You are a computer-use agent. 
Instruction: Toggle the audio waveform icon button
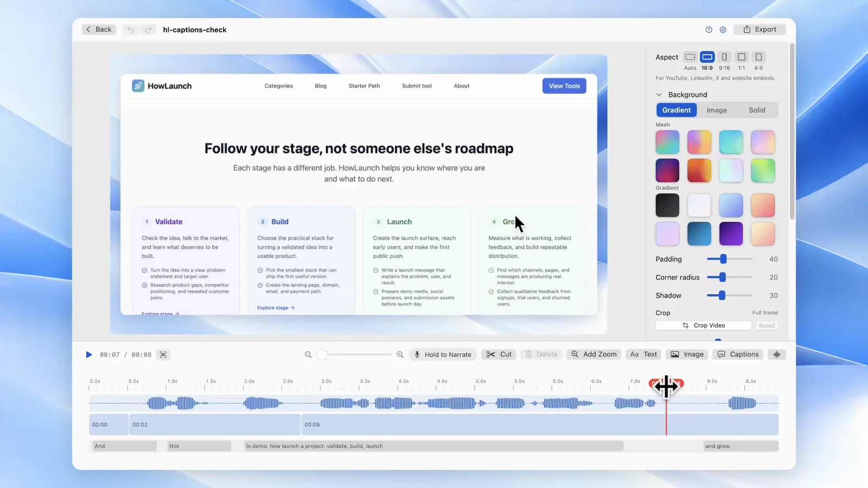tap(777, 355)
